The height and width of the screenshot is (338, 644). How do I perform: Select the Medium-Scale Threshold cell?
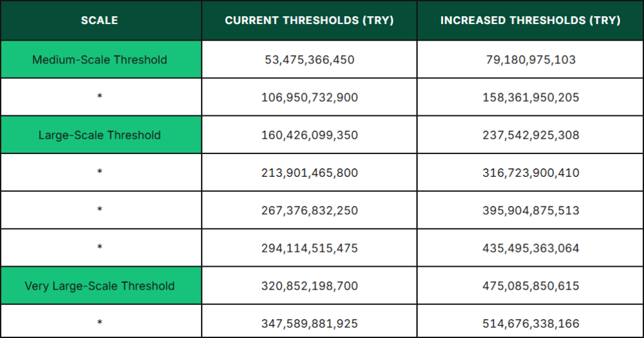[x=100, y=60]
